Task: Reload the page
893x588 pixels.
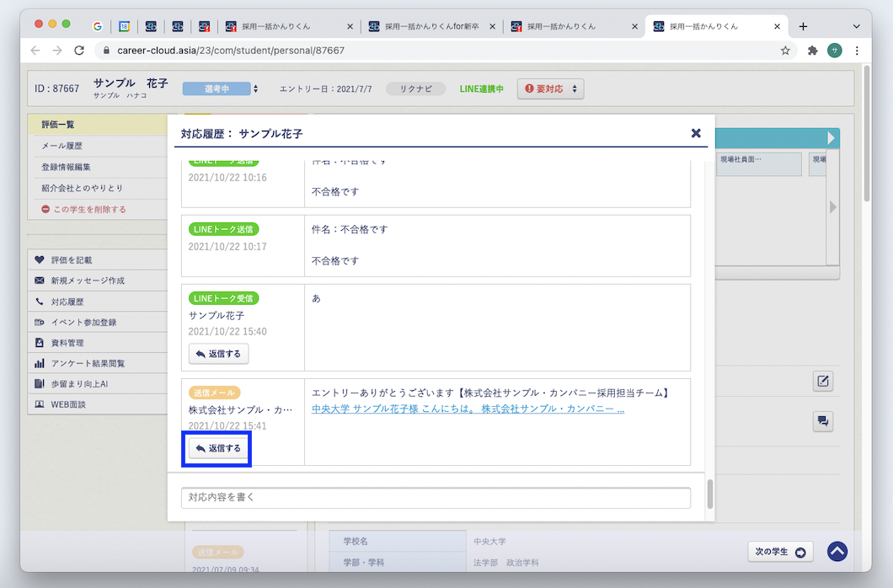Action: [x=79, y=51]
